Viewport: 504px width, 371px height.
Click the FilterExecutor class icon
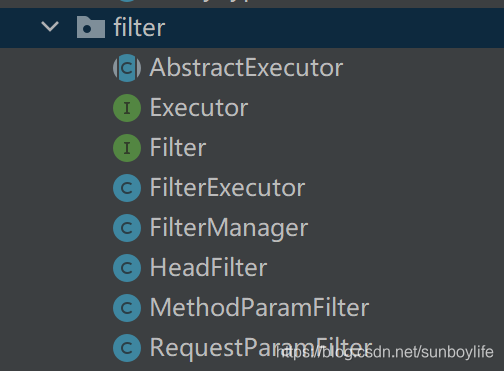127,188
